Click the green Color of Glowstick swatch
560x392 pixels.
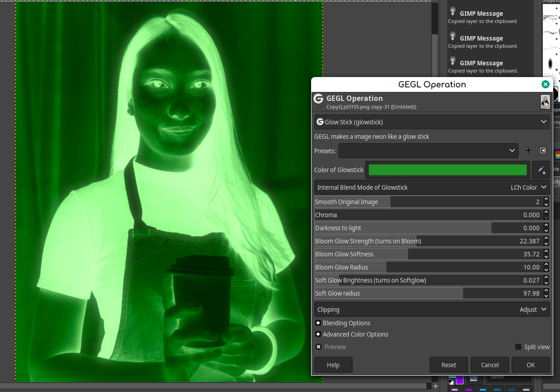(x=448, y=170)
